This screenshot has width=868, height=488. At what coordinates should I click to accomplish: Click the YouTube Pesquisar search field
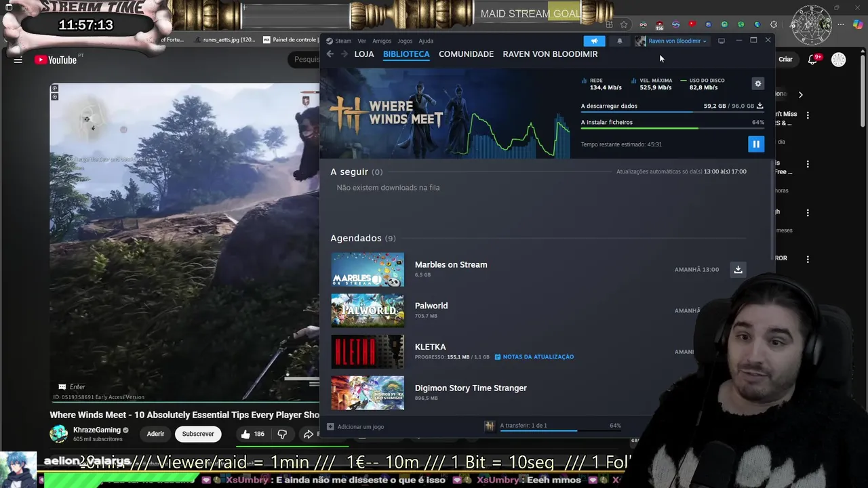point(305,60)
